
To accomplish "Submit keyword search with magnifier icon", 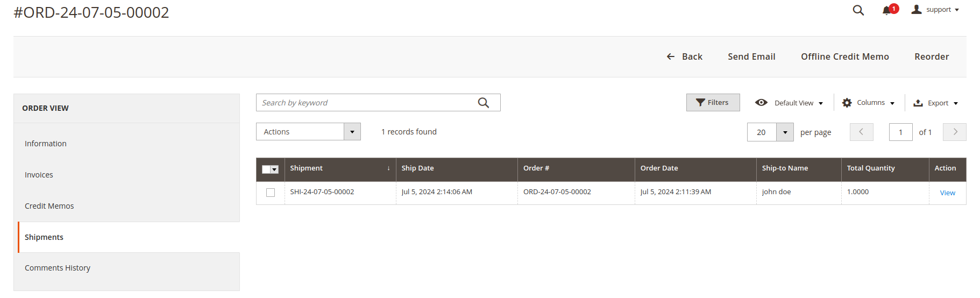I will click(x=484, y=103).
